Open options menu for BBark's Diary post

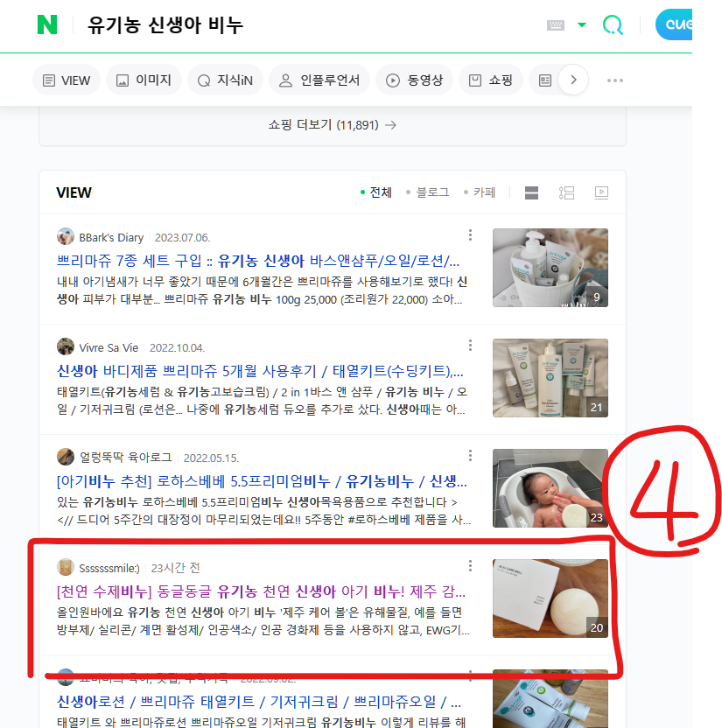(470, 234)
